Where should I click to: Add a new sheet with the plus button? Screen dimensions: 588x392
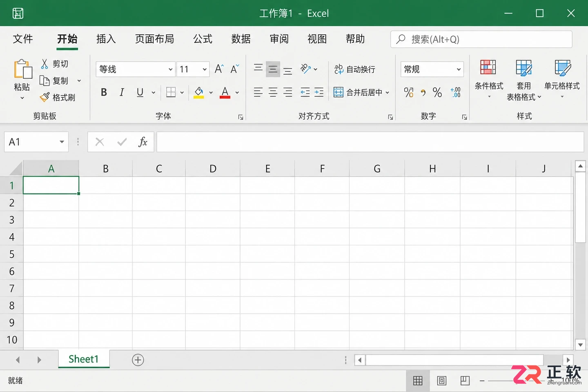pyautogui.click(x=138, y=360)
